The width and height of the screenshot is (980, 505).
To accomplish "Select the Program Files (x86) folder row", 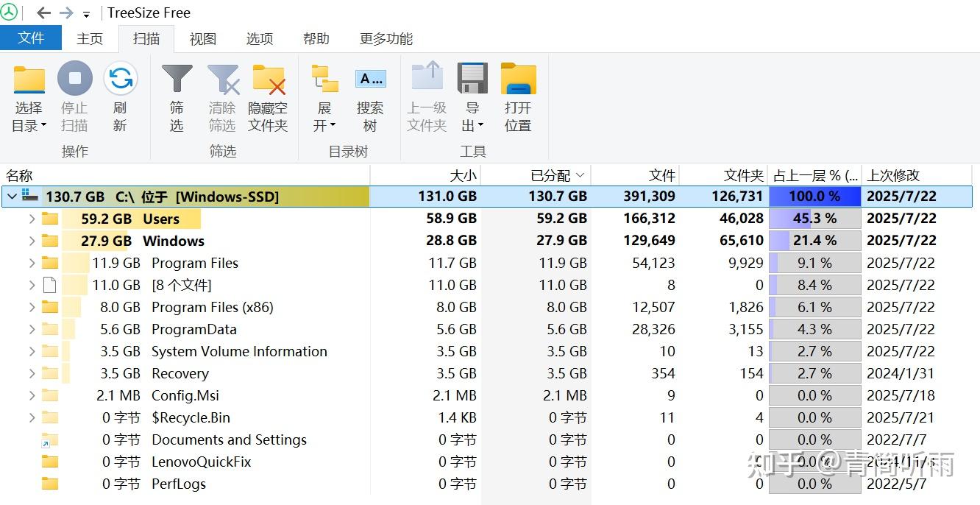I will pos(212,307).
